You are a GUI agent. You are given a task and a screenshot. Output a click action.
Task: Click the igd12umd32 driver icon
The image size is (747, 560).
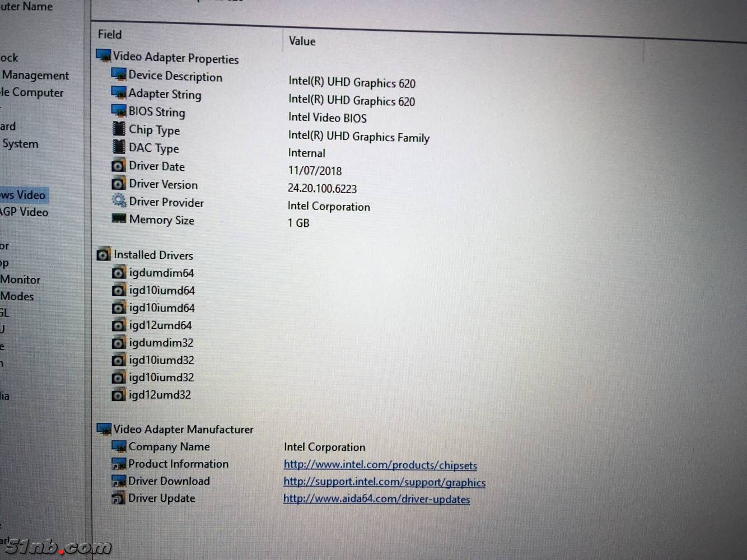pyautogui.click(x=118, y=395)
